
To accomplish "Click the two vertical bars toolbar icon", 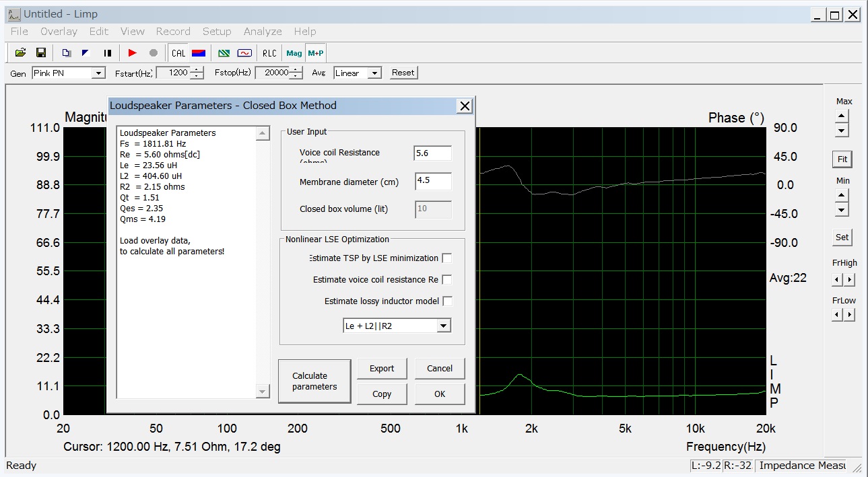I will tap(106, 52).
